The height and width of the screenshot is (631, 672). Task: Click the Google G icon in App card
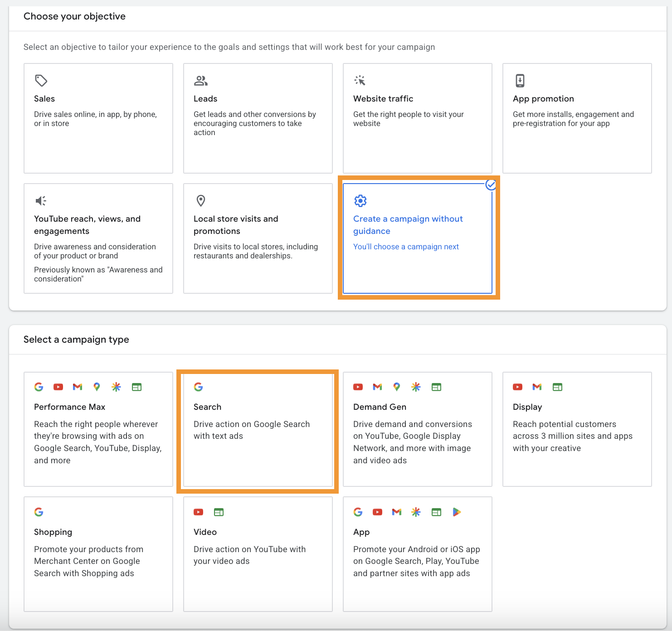(358, 512)
